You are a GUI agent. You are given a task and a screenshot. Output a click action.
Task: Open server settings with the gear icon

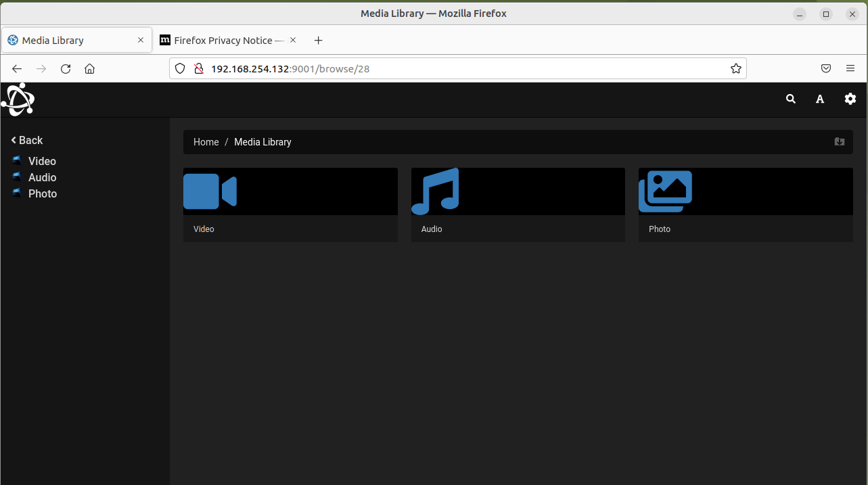pos(850,99)
